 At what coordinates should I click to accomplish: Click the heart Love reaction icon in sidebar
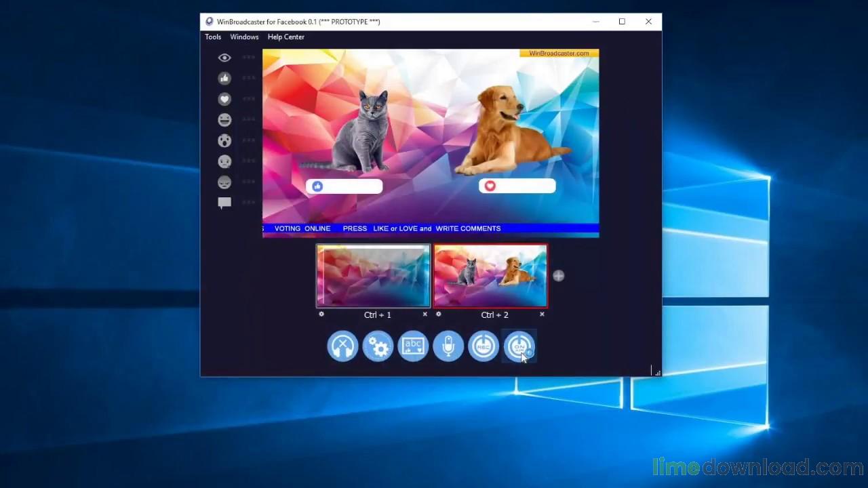224,99
